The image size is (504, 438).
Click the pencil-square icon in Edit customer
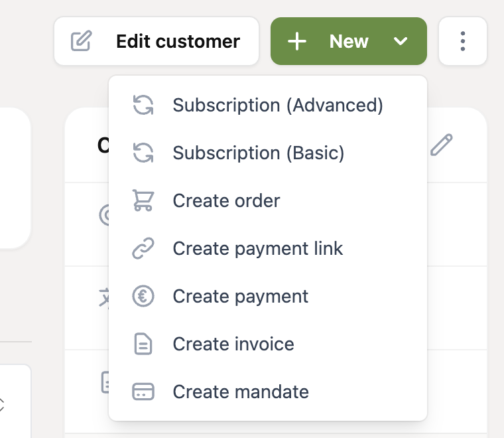82,41
